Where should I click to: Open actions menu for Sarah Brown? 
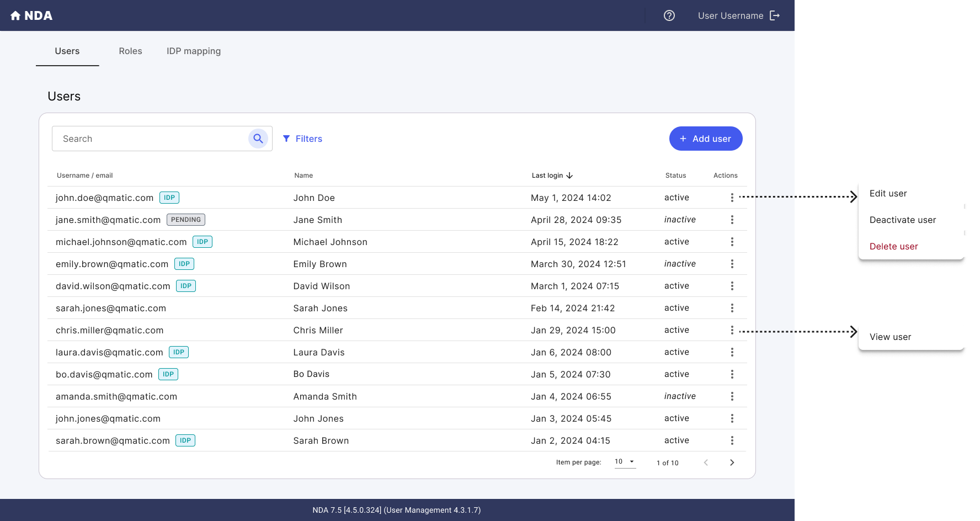pyautogui.click(x=732, y=440)
